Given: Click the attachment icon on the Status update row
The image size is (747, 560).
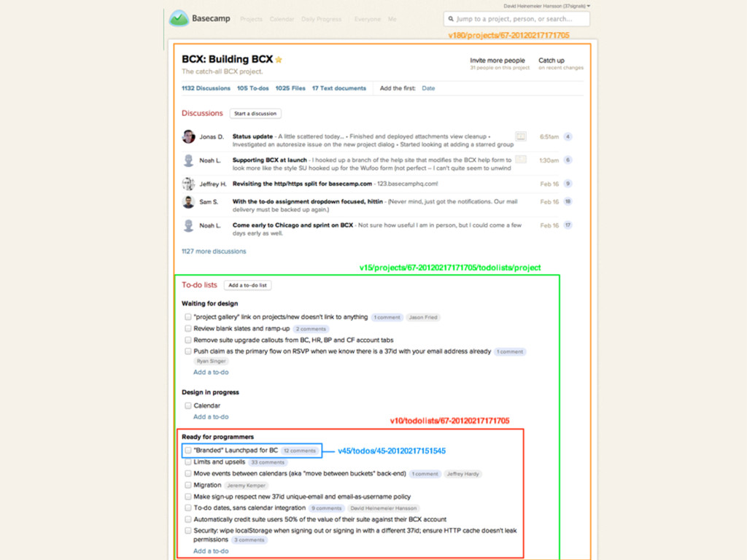Looking at the screenshot, I should click(521, 136).
